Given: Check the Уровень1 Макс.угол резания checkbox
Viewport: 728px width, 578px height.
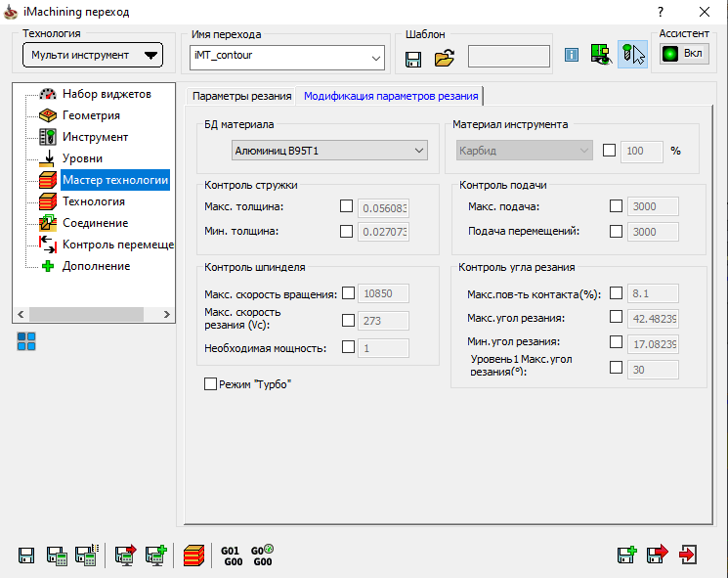Looking at the screenshot, I should point(616,368).
